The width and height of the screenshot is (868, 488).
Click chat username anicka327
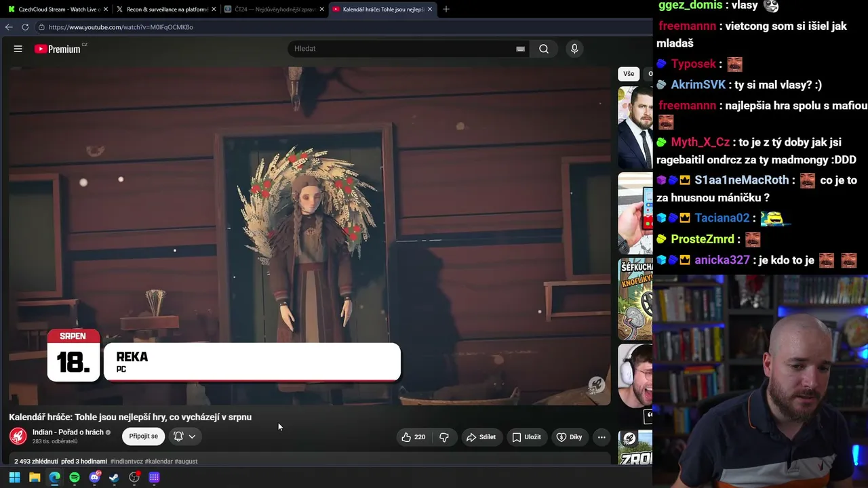point(722,260)
